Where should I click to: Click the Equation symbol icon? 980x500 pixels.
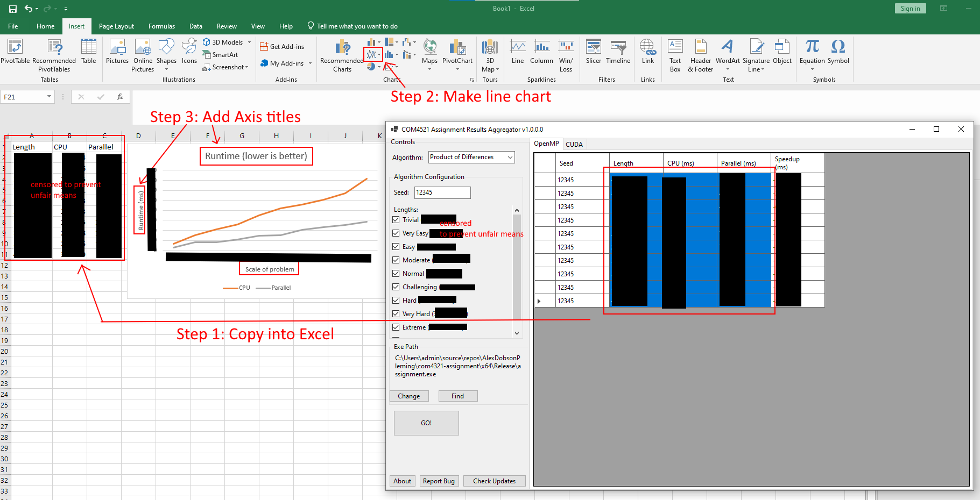click(x=812, y=47)
